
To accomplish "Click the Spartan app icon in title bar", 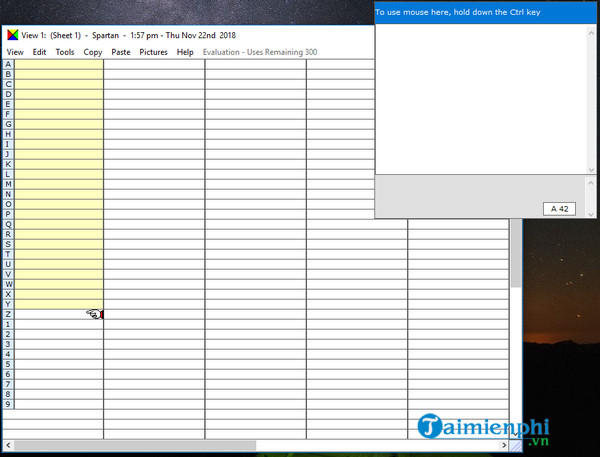I will (x=12, y=33).
